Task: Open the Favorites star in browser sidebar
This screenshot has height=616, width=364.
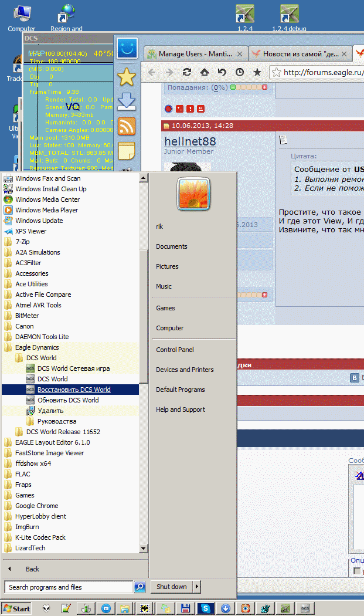Action: [127, 77]
